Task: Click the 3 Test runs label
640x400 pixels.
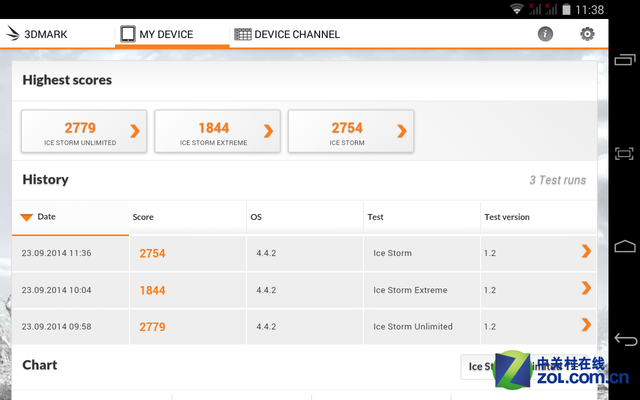Action: [x=558, y=180]
